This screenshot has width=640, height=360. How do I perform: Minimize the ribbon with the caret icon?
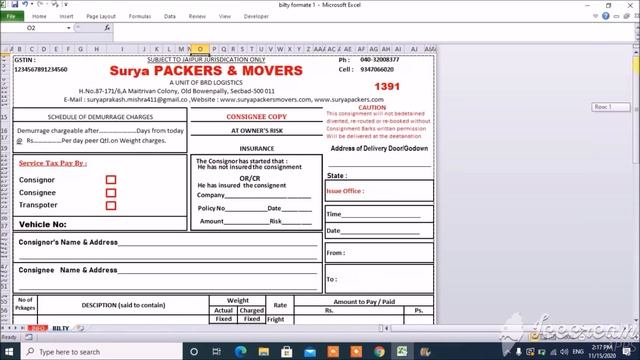tap(596, 16)
